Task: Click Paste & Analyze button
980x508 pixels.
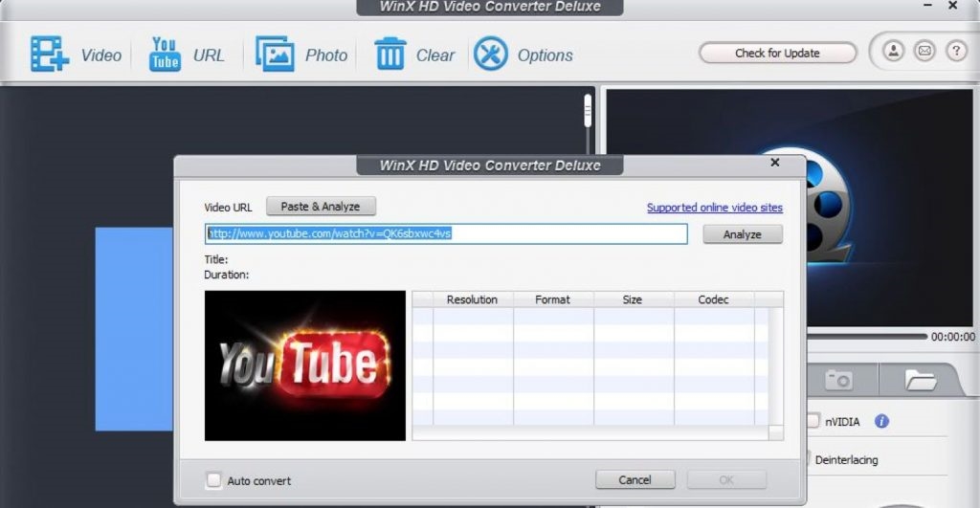Action: (x=321, y=207)
